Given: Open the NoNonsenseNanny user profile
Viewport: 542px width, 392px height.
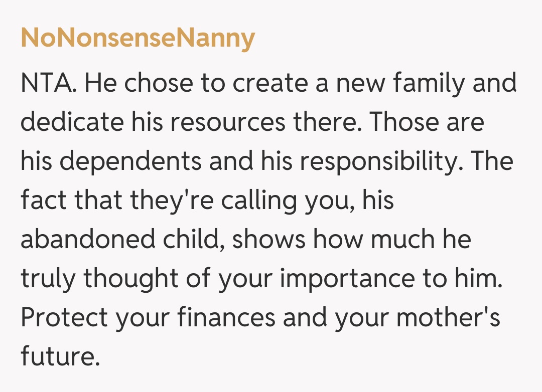Looking at the screenshot, I should pyautogui.click(x=138, y=39).
